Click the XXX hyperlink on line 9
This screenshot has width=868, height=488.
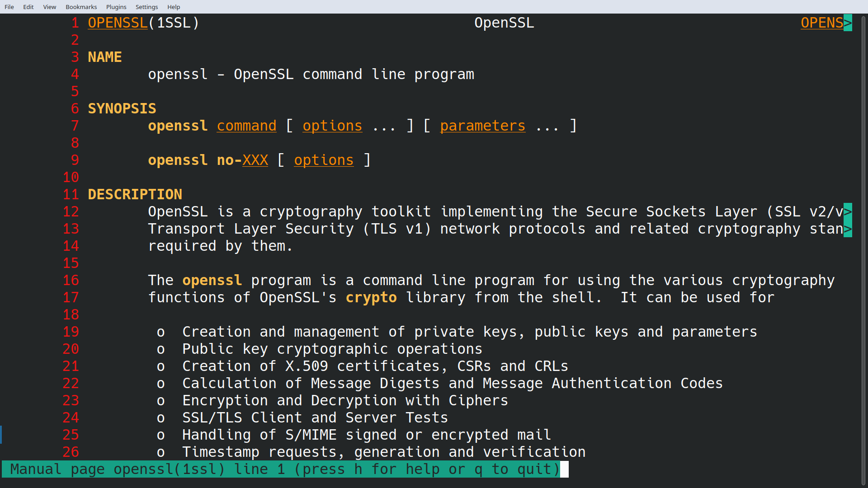(x=255, y=160)
